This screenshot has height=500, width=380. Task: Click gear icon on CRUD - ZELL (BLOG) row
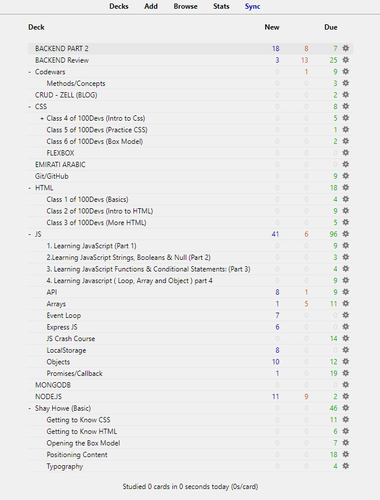pos(346,95)
